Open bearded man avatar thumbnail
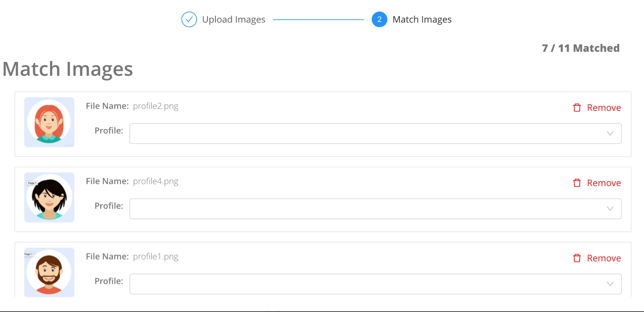The width and height of the screenshot is (644, 312). coord(49,272)
